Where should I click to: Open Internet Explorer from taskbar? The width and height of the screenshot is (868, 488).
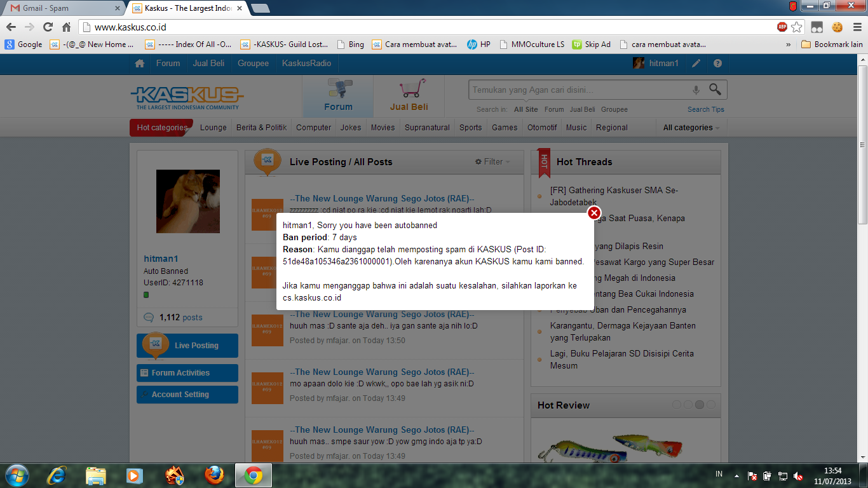pyautogui.click(x=56, y=475)
